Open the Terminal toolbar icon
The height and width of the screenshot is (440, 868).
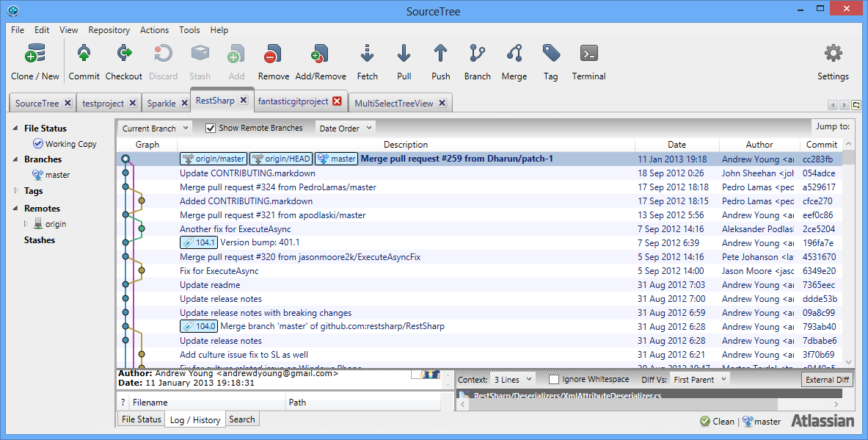589,54
